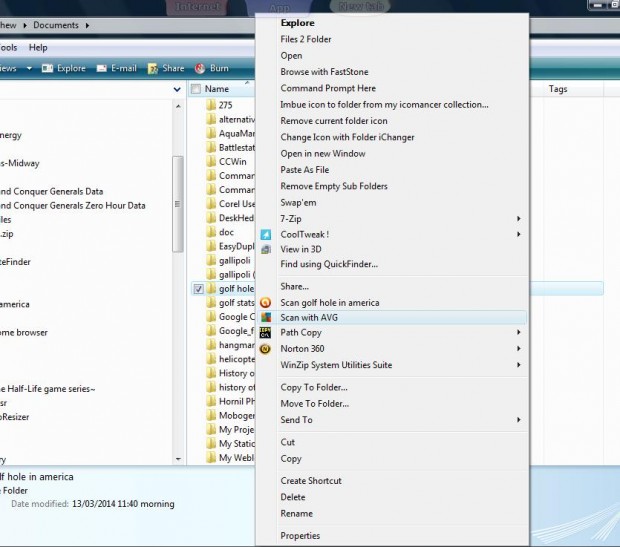Image resolution: width=620 pixels, height=547 pixels.
Task: Select Change Icon with Folder iChanger
Action: coord(347,137)
